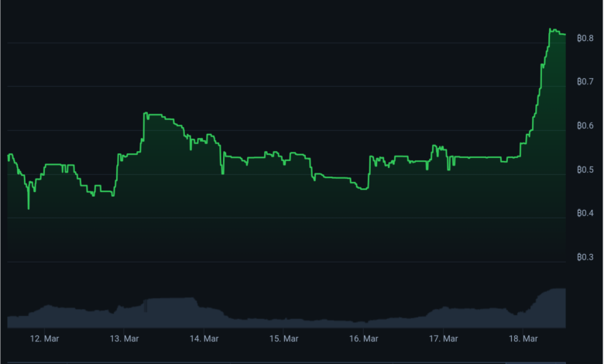The image size is (604, 364).
Task: Select the 15. Mar date label
Action: tap(284, 338)
